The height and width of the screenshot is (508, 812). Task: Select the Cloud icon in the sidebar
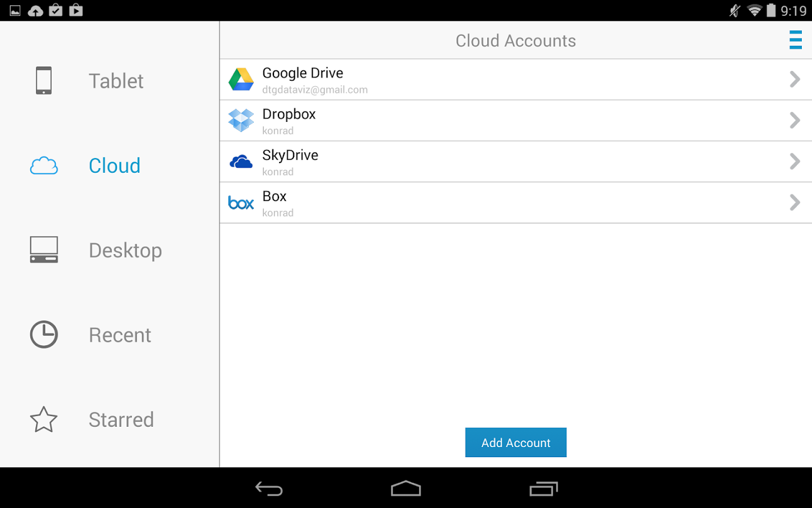[x=43, y=166]
